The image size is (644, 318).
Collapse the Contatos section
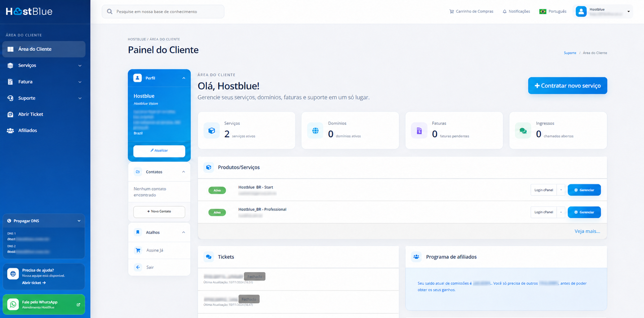pyautogui.click(x=184, y=172)
